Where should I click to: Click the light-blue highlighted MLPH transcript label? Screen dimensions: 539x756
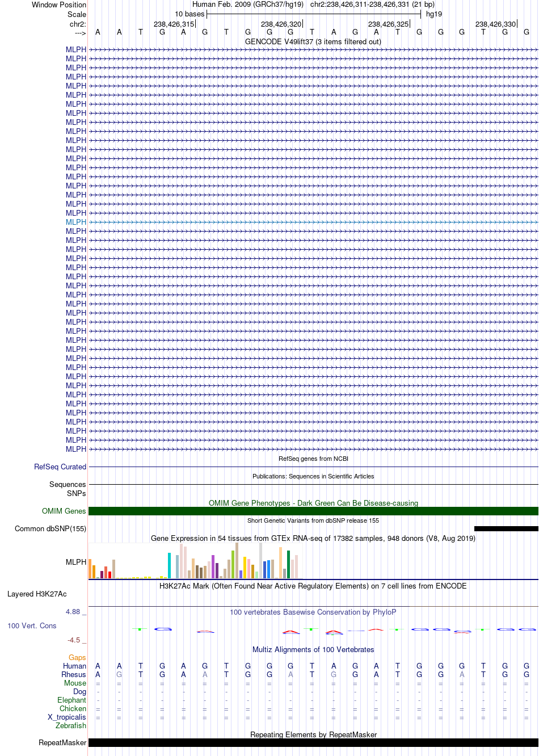point(76,222)
